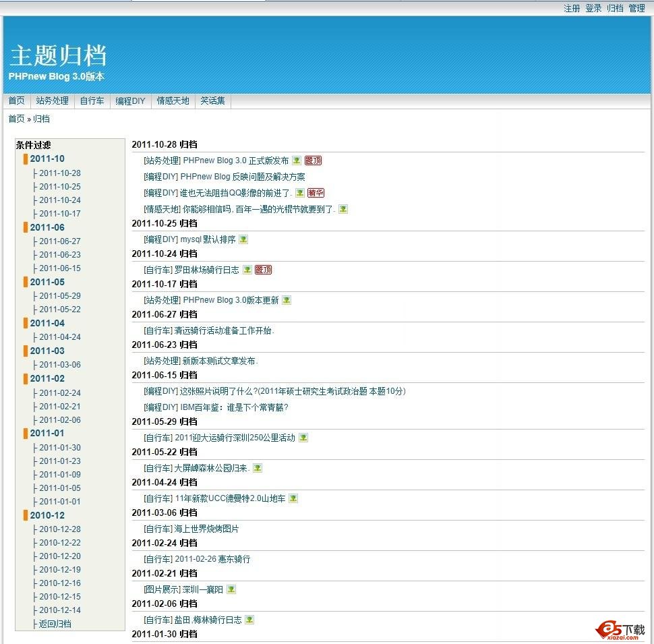Select date 2011-03-06 in filter list
This screenshot has height=644, width=654.
point(60,365)
